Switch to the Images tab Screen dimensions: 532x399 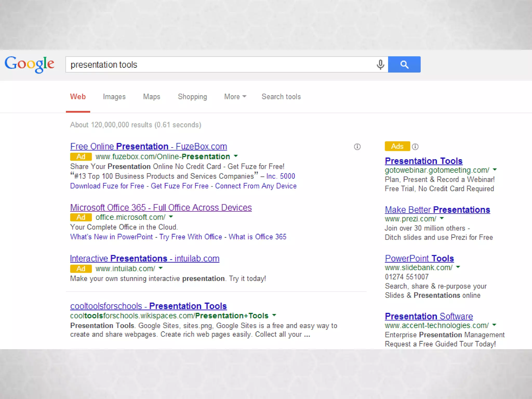114,97
